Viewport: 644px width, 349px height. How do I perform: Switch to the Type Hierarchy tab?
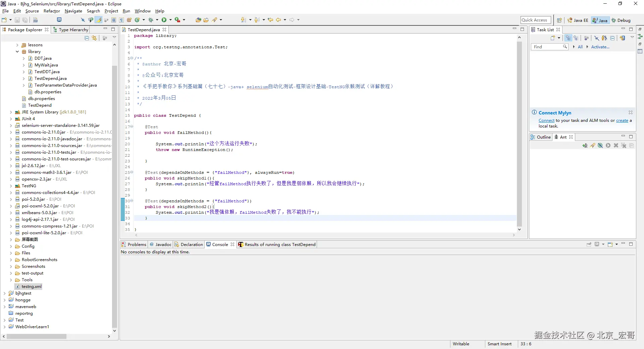tap(71, 30)
